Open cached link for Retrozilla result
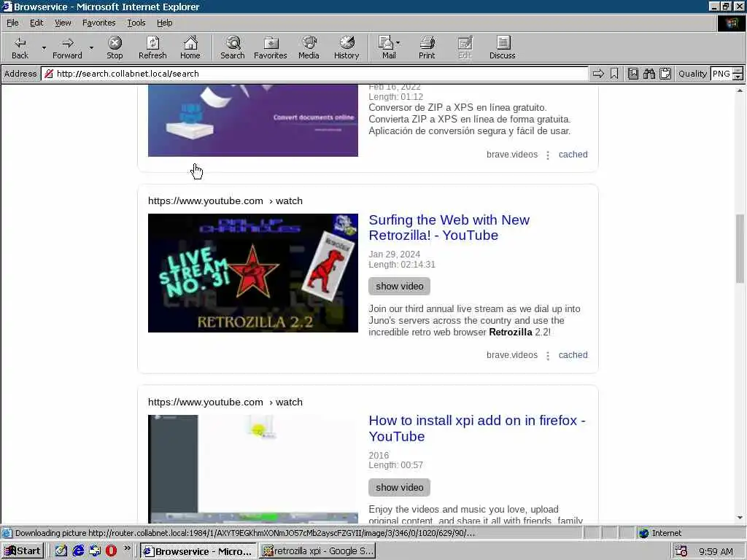The height and width of the screenshot is (560, 747). coord(573,355)
